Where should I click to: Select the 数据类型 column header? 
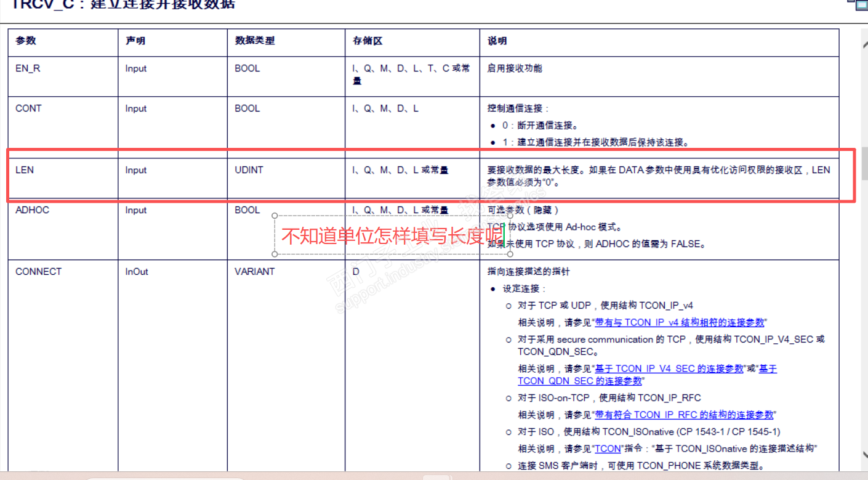255,41
